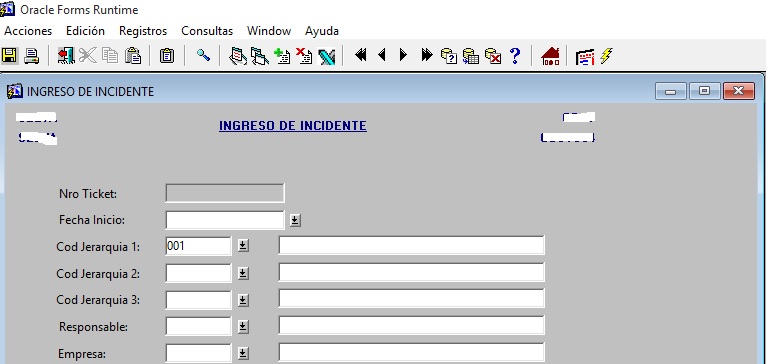The width and height of the screenshot is (766, 364).
Task: Click the Responsable: label
Action: tap(93, 327)
